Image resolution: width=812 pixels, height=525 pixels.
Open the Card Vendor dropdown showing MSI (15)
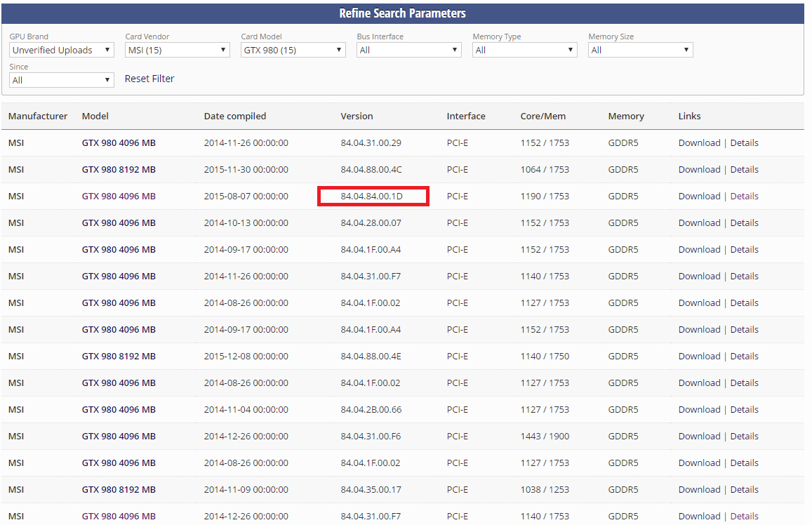coord(178,51)
